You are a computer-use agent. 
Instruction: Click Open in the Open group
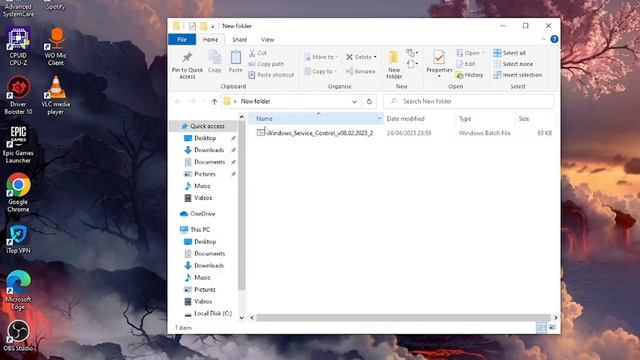pos(470,53)
